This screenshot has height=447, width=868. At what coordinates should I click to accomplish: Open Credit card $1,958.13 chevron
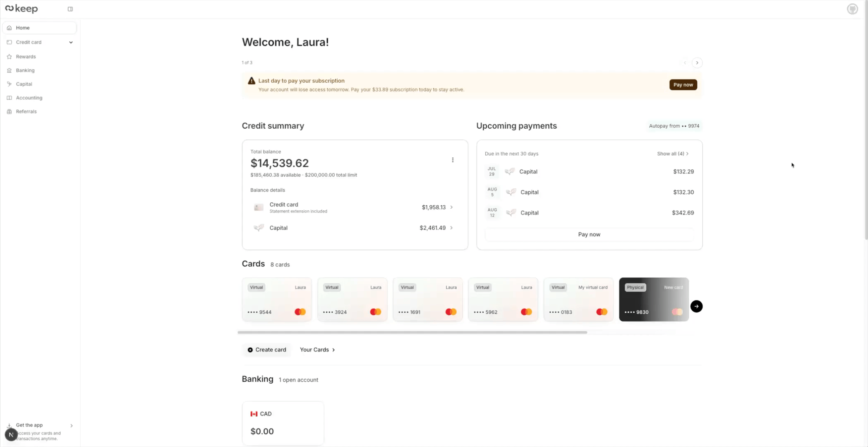451,207
